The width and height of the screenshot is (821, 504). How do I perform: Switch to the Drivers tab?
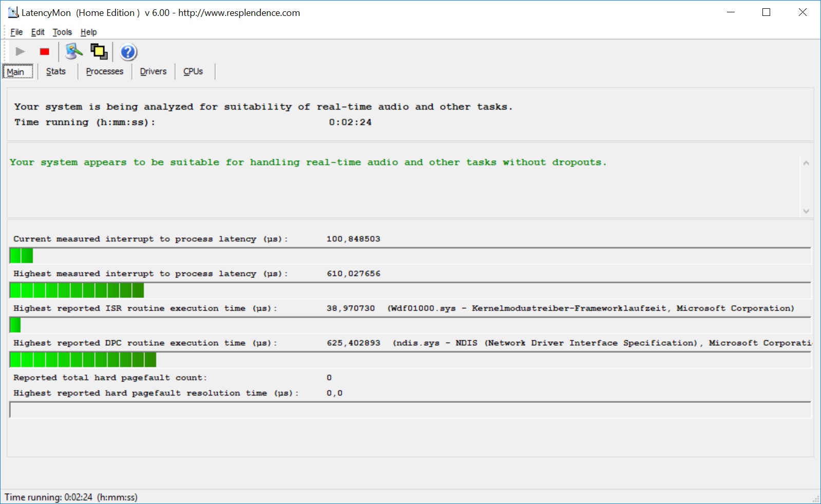pos(153,71)
